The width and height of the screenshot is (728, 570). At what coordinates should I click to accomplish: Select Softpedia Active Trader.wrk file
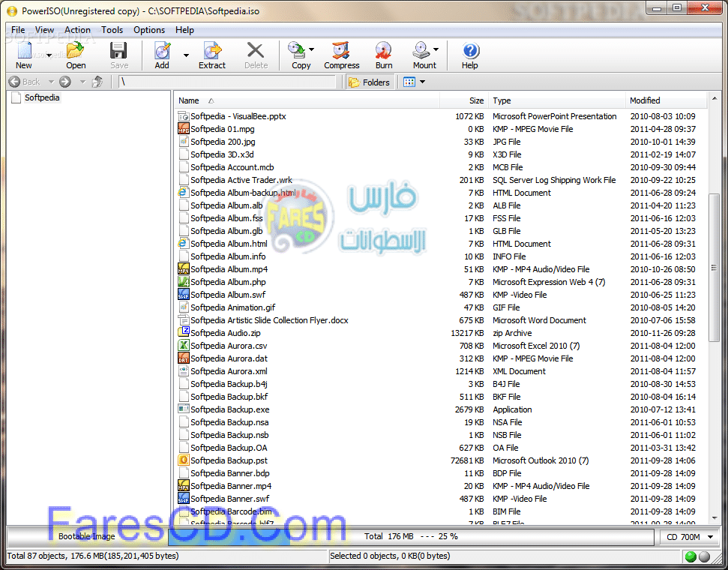pyautogui.click(x=241, y=180)
